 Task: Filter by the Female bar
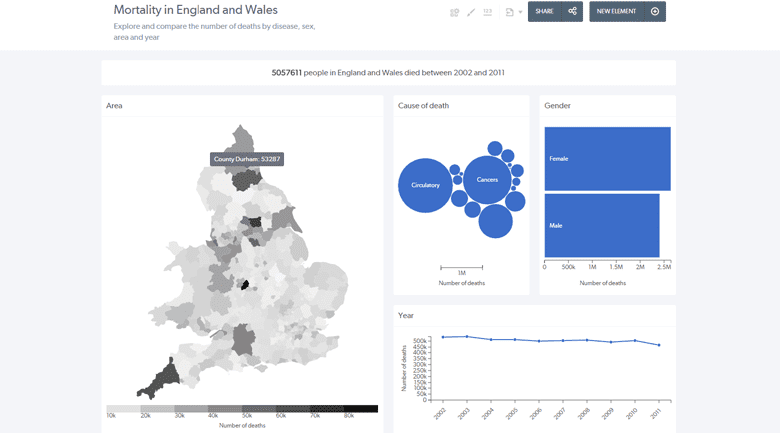pyautogui.click(x=607, y=158)
